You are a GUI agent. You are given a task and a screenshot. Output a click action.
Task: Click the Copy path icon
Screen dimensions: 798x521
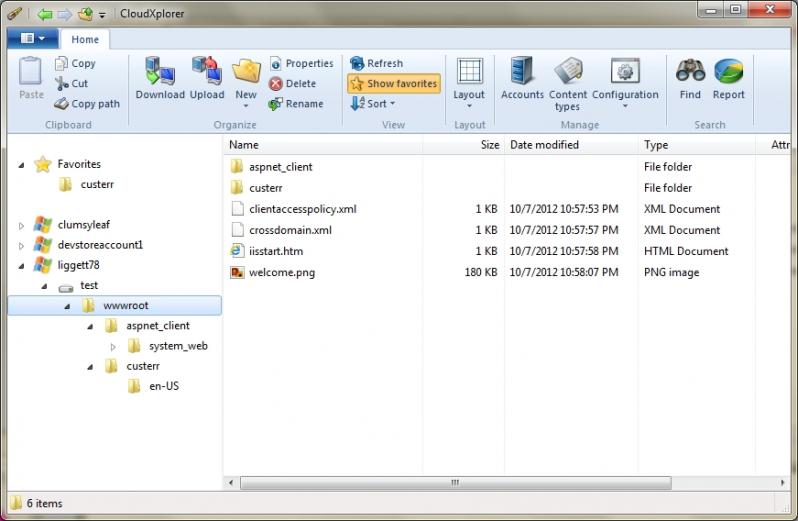point(61,104)
